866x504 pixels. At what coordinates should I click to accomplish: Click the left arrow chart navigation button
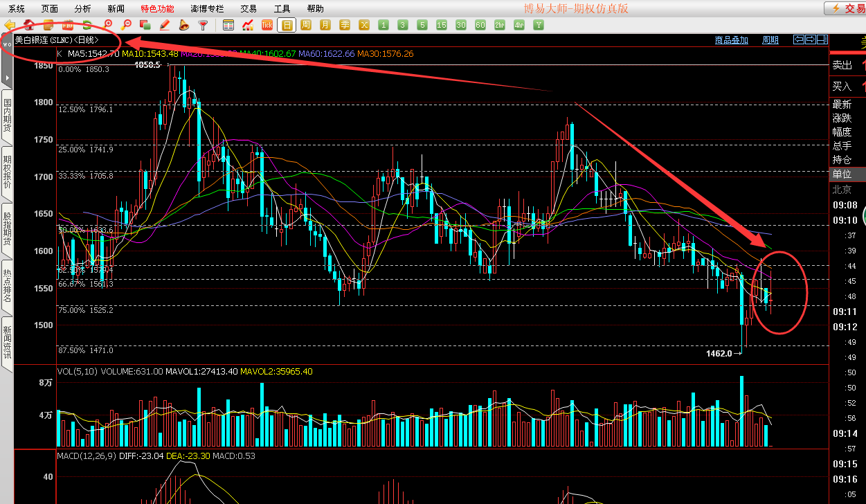tap(799, 39)
